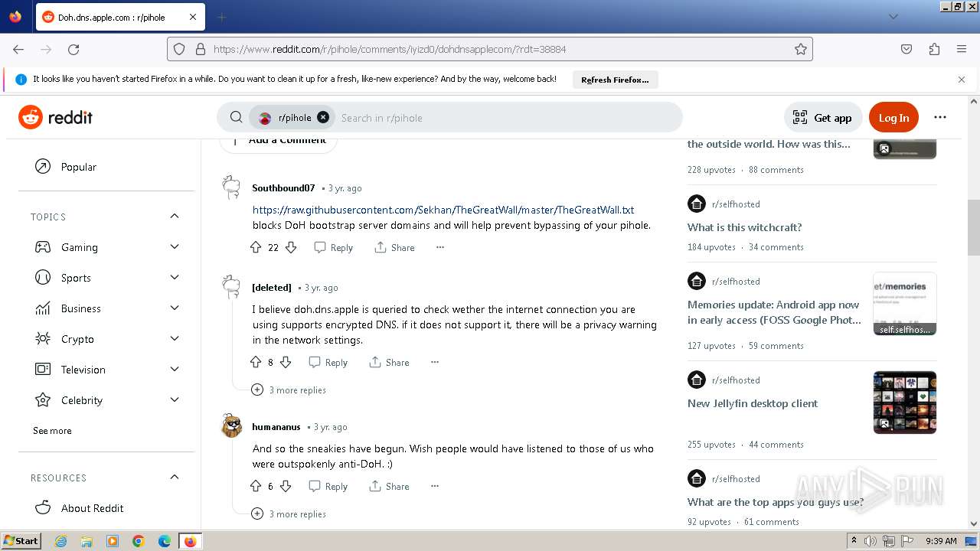
Task: Expand the Television topic
Action: tap(175, 369)
